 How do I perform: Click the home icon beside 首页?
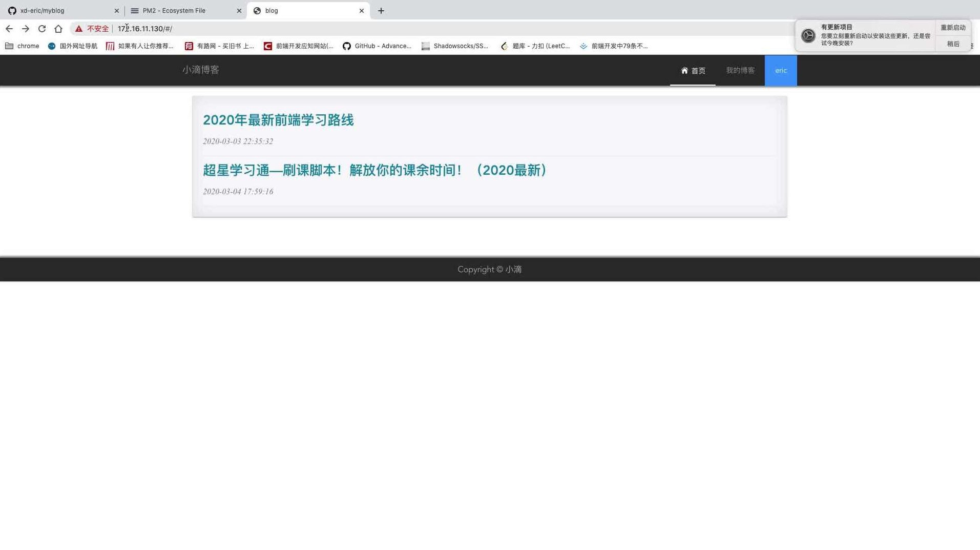click(684, 70)
